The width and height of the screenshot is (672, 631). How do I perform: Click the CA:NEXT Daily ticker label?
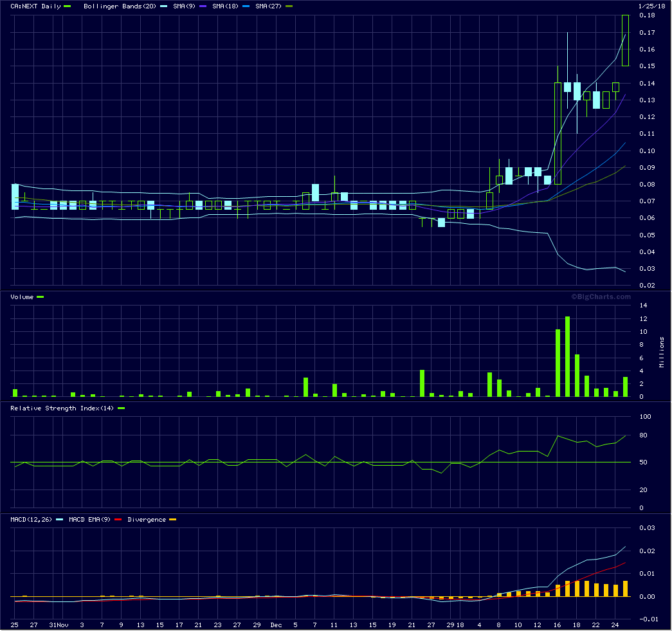(x=35, y=6)
